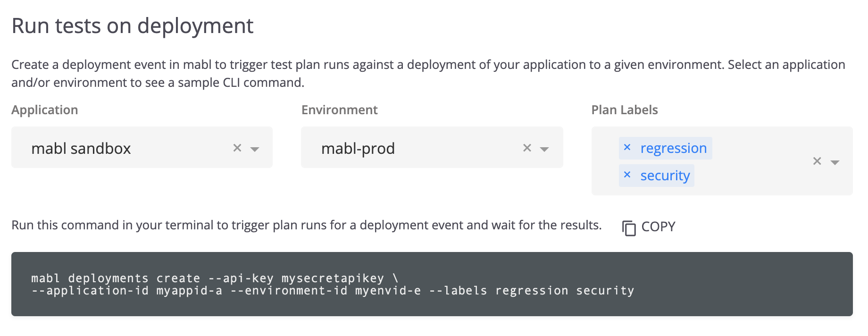Select the security label chip text
This screenshot has width=868, height=336.
[x=665, y=176]
